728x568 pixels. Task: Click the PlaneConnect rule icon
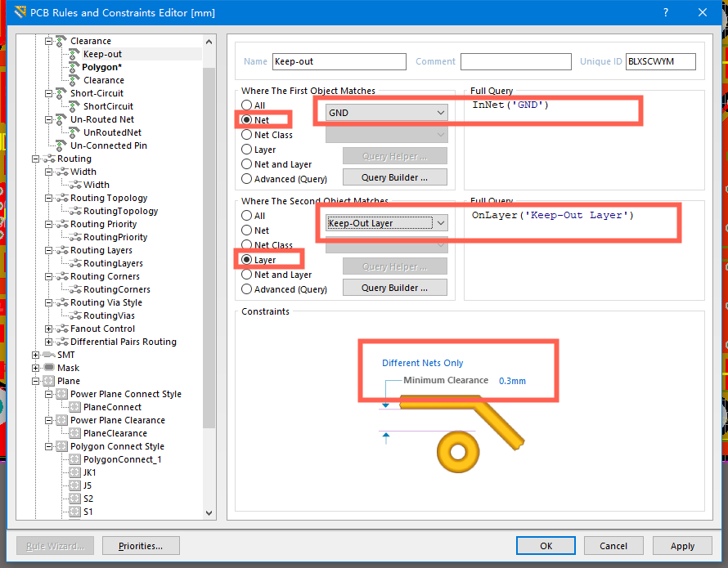(74, 407)
